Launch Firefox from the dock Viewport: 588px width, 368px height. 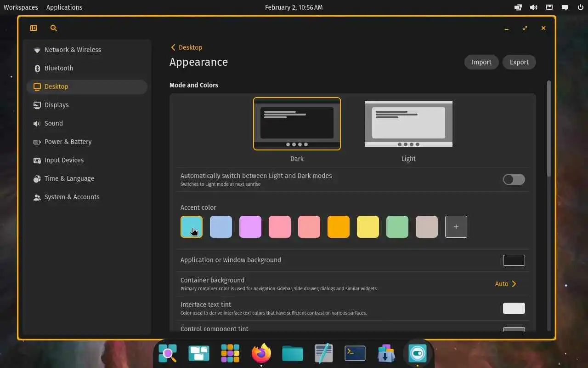pos(261,353)
